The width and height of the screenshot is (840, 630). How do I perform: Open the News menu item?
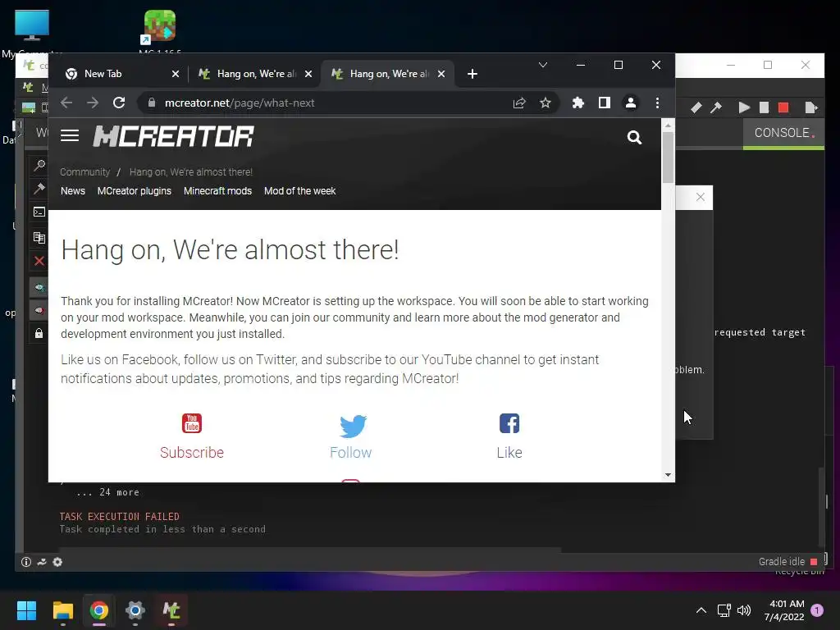tap(73, 190)
